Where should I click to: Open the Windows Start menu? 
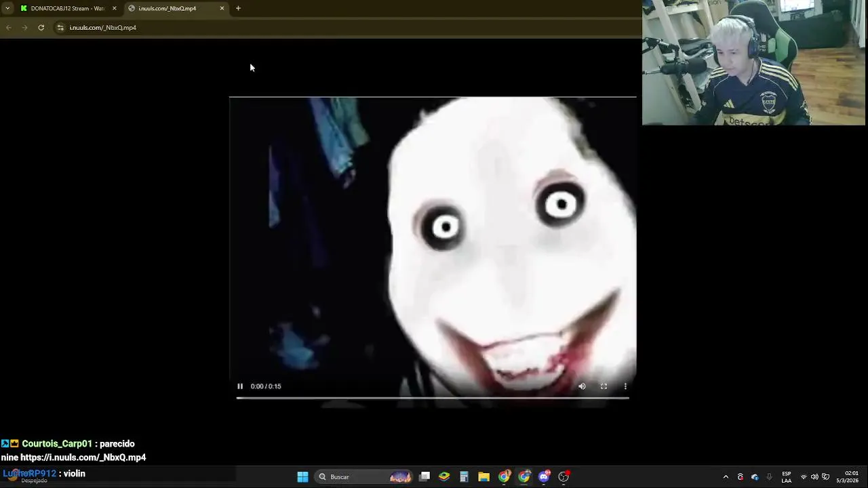(x=303, y=477)
